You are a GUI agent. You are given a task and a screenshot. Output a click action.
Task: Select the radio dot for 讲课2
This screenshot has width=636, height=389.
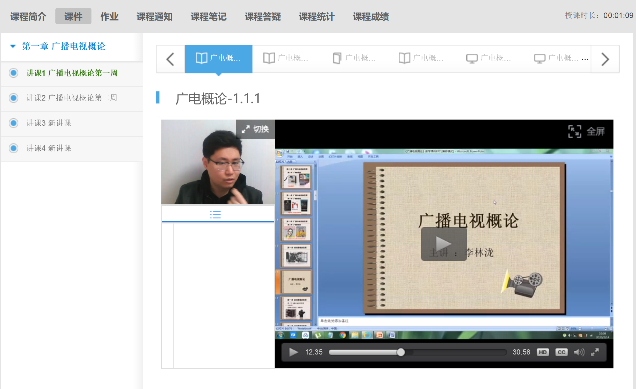13,98
